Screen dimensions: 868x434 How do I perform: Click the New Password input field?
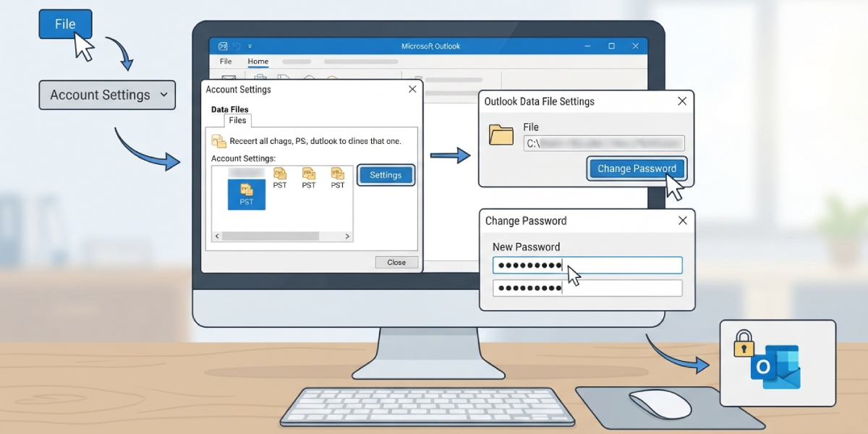[587, 265]
